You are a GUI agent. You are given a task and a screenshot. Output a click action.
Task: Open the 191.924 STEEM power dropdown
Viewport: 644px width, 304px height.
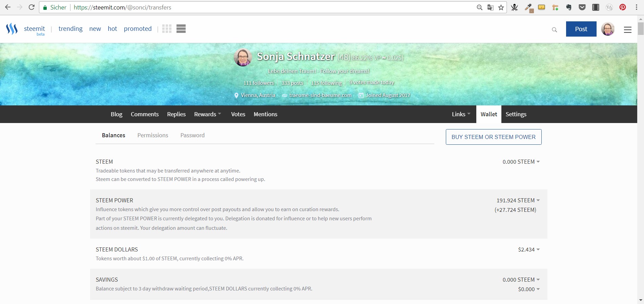[518, 200]
